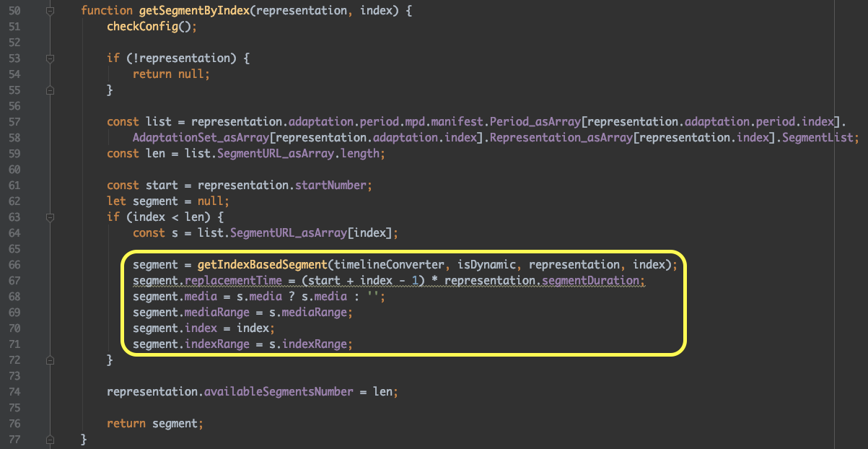Click the startNumber property
Viewport: 868px width, 449px height.
click(x=331, y=186)
